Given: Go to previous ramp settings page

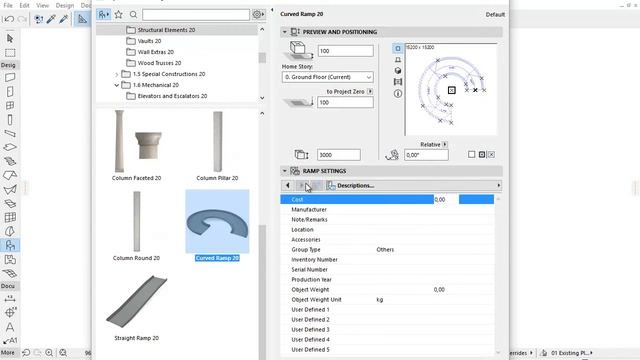Looking at the screenshot, I should (x=288, y=185).
